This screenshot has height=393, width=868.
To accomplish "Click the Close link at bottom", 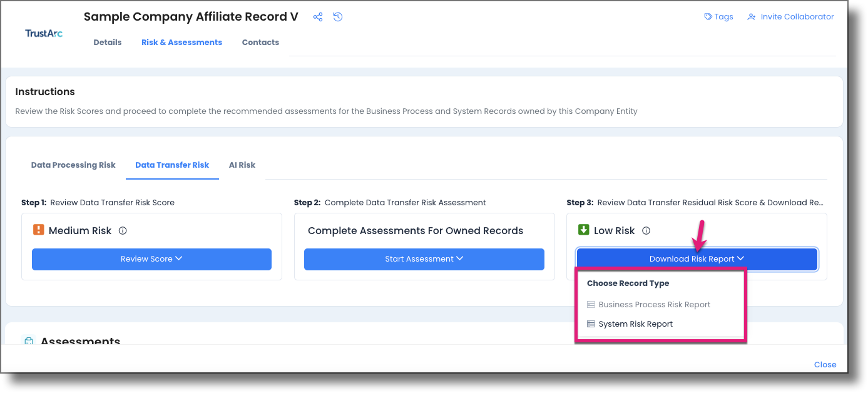I will click(x=825, y=365).
